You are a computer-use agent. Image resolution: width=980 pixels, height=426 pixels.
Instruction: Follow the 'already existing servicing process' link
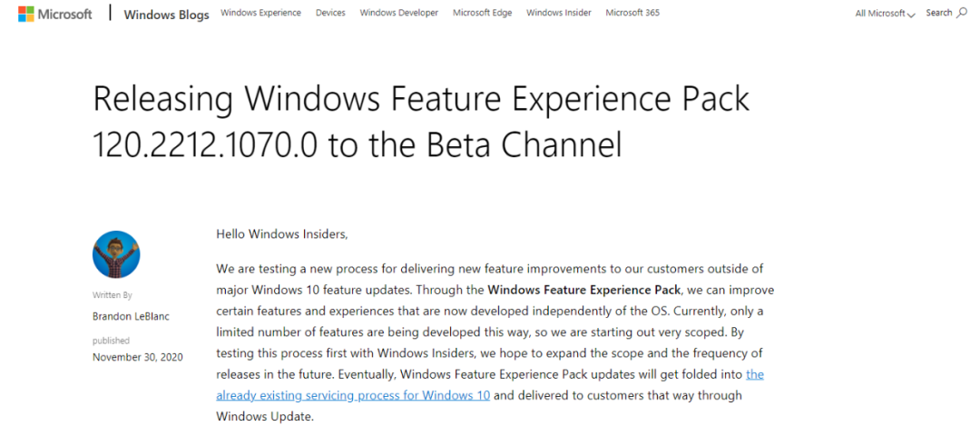pyautogui.click(x=353, y=395)
